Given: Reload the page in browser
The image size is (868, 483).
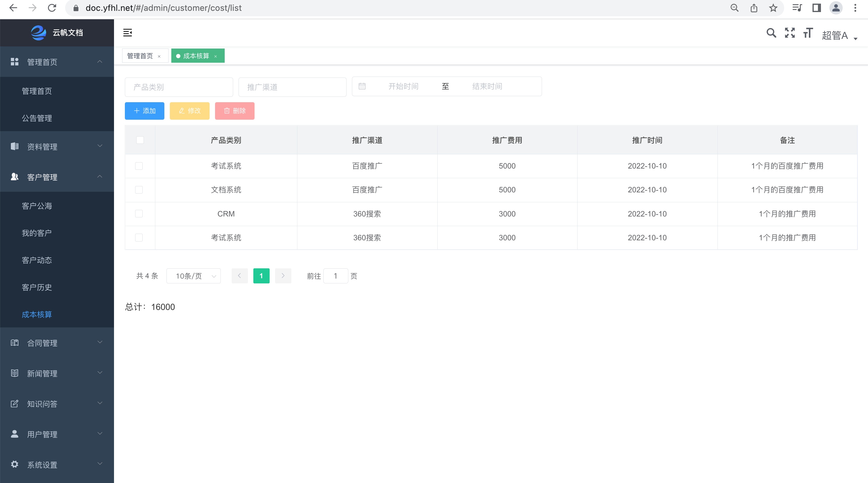Looking at the screenshot, I should click(52, 8).
